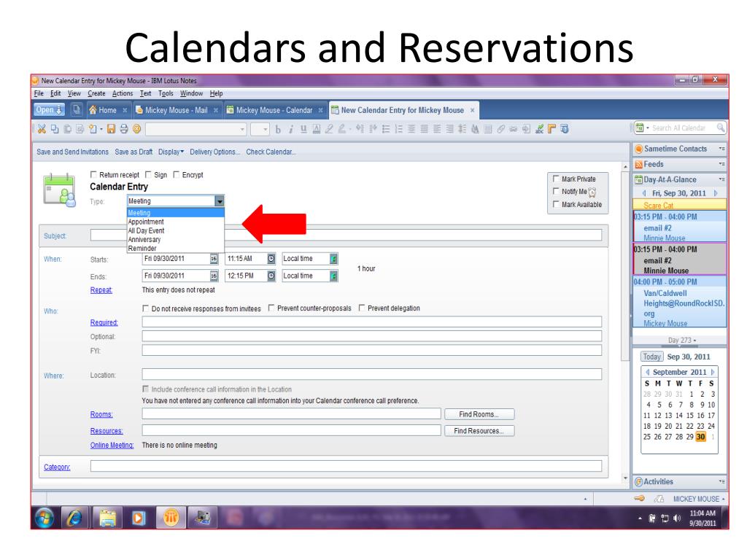Open the Ends time clock picker icon
The image size is (747, 560).
(271, 276)
